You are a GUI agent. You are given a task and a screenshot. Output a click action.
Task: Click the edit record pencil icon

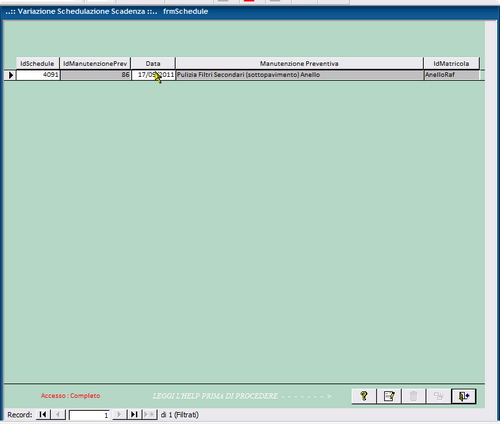tap(389, 396)
